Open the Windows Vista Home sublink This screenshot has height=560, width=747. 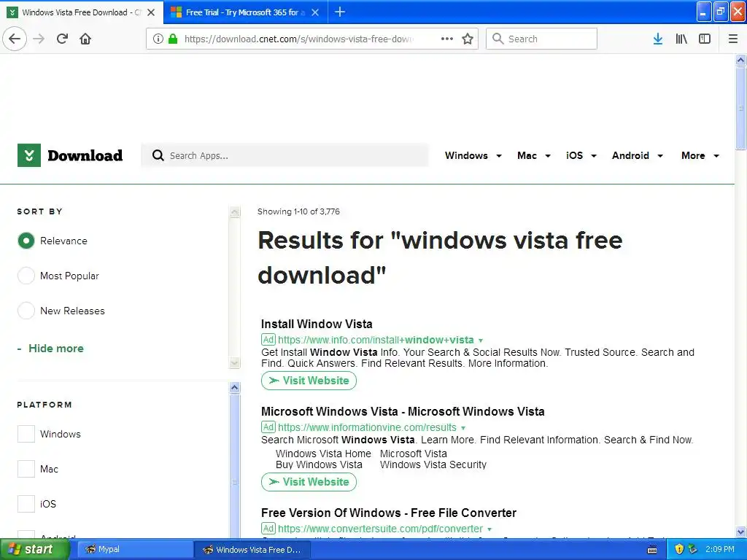(x=323, y=454)
